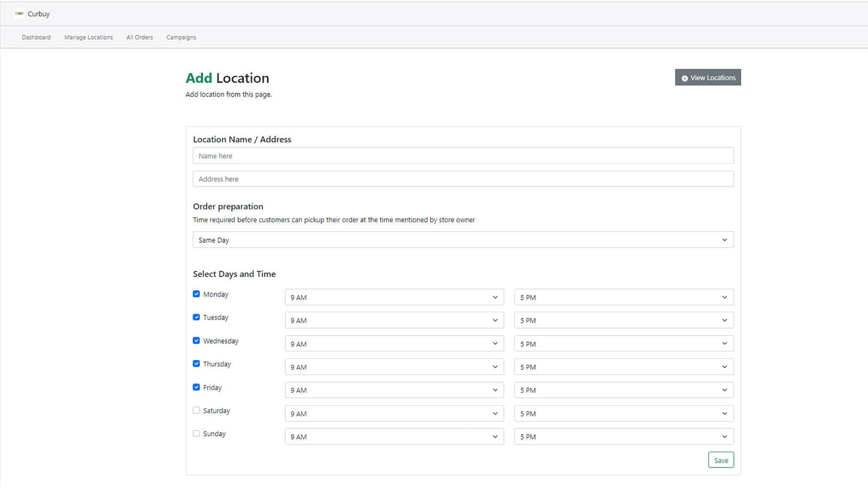
Task: Enable the Saturday checkbox
Action: 196,410
